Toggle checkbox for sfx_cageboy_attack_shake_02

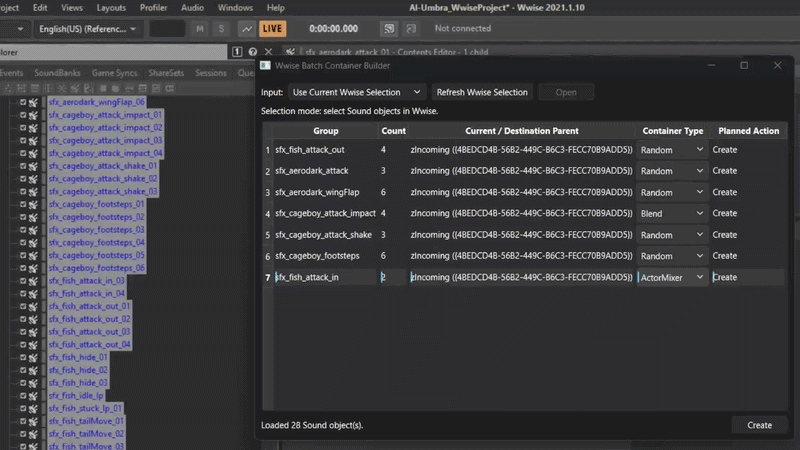pos(23,179)
